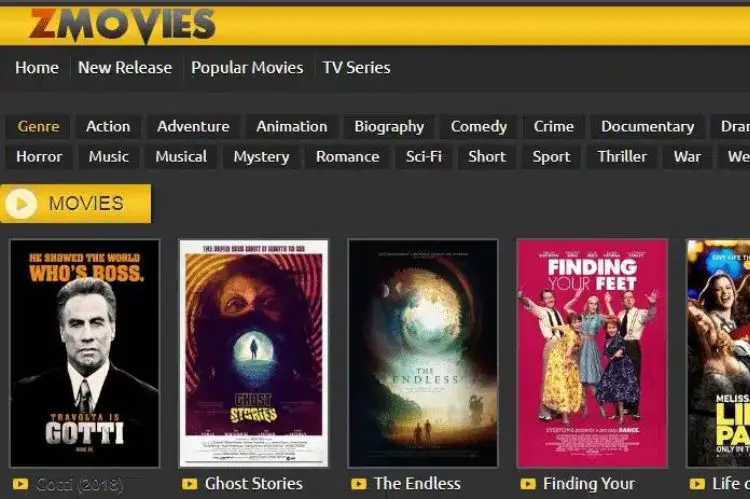Viewport: 750px width, 499px height.
Task: Select the Genre label tab
Action: [x=38, y=126]
